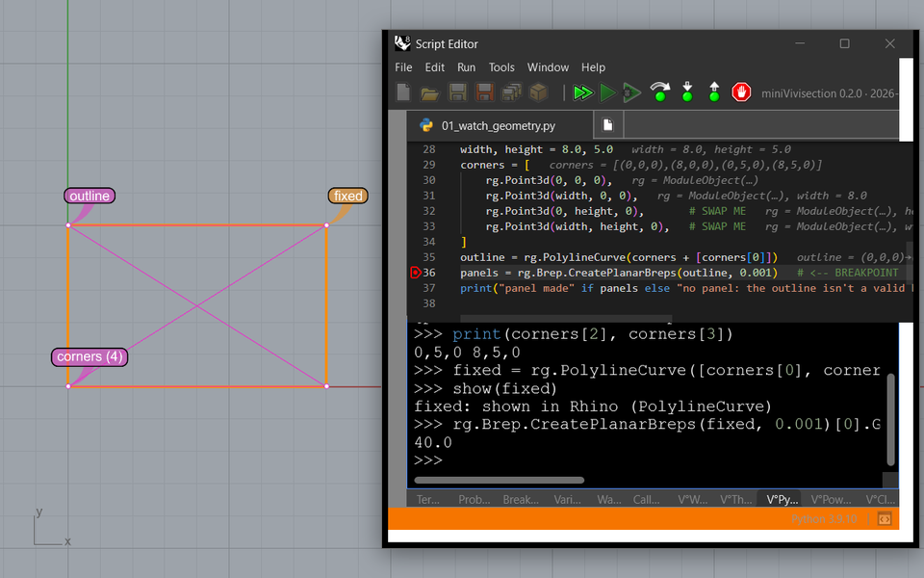Click the code editor horizontal scrollbar
Viewport: 924px width, 578px height.
pos(566,319)
